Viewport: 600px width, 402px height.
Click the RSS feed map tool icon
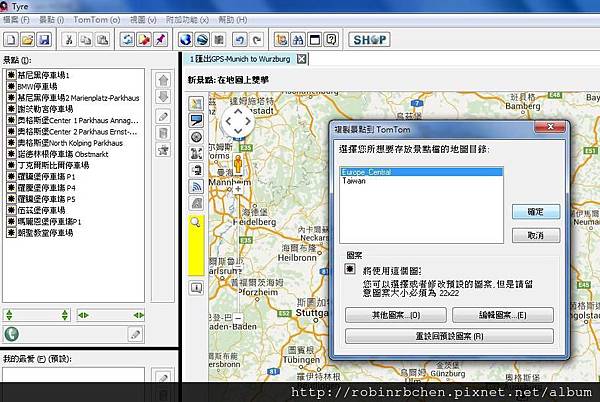click(x=196, y=187)
